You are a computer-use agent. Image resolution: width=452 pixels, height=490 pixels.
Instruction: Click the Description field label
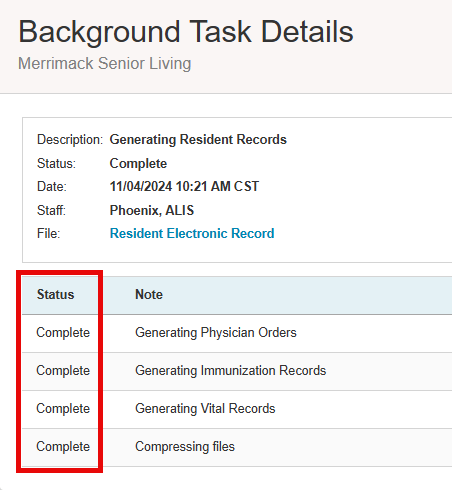[70, 140]
